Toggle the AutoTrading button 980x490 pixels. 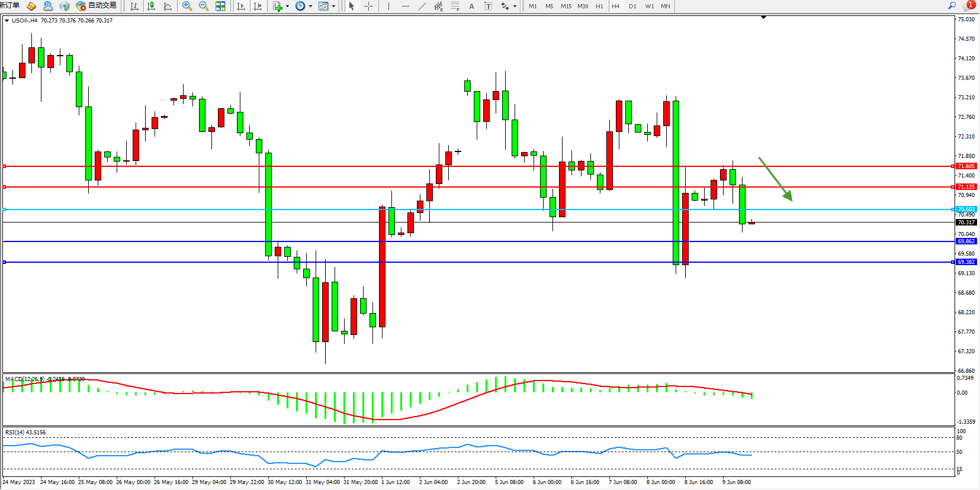(97, 5)
